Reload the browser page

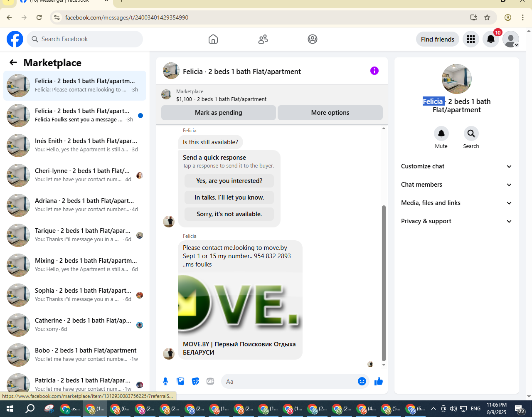[x=39, y=17]
